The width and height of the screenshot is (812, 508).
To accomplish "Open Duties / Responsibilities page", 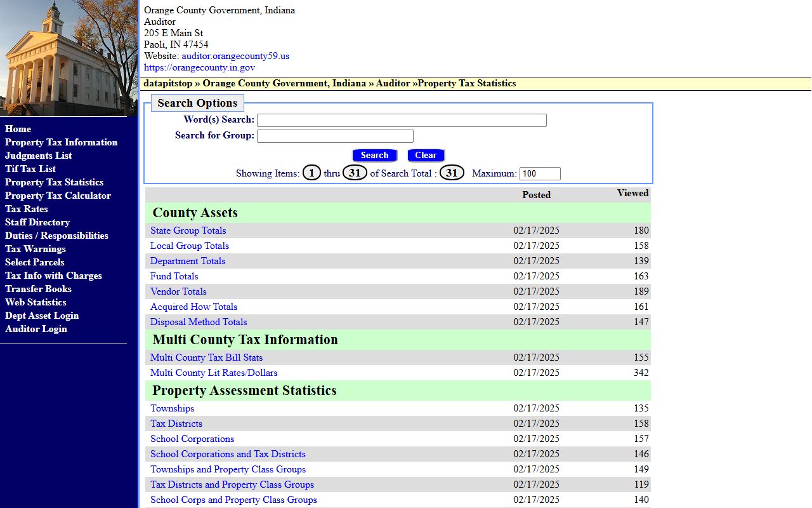I will pos(56,236).
